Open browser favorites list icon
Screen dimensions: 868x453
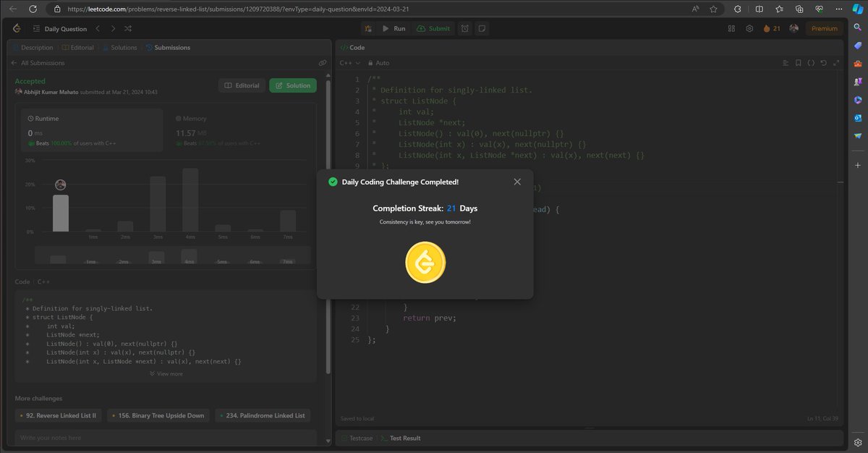click(779, 9)
